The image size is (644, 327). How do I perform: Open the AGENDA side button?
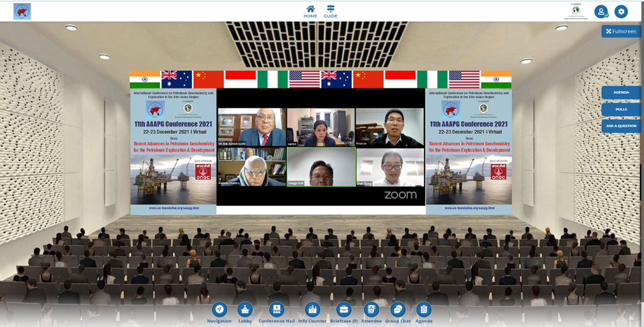point(621,92)
